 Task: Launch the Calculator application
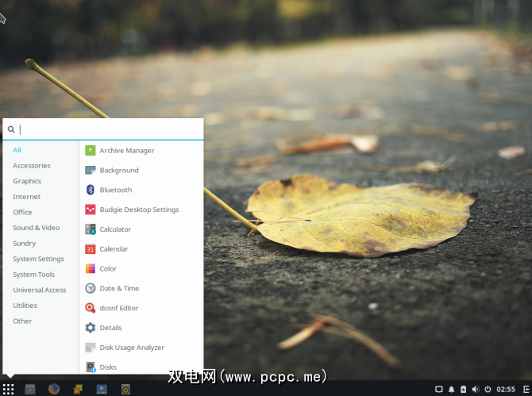click(114, 229)
